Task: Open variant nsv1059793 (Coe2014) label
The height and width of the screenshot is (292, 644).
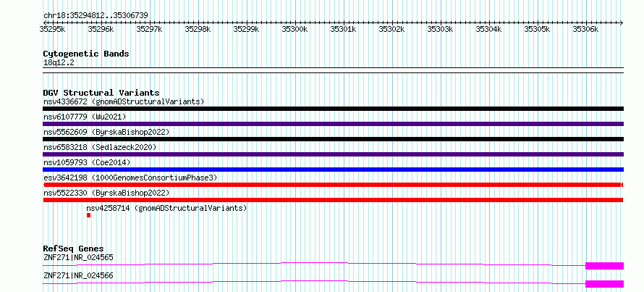Action: (x=87, y=162)
